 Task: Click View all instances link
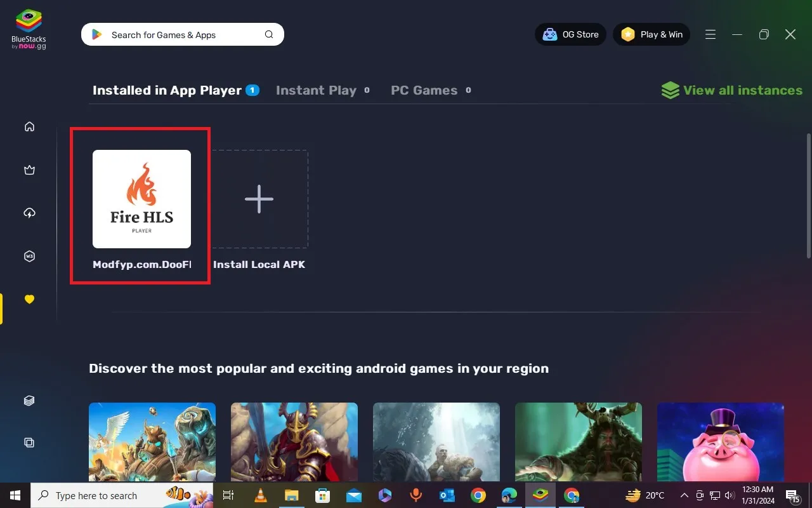pyautogui.click(x=743, y=90)
